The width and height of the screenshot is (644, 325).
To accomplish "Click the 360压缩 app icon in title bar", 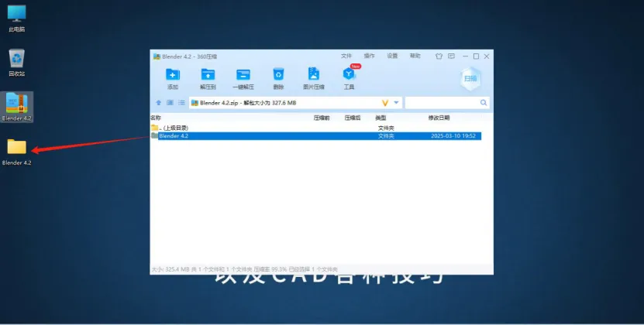I will pyautogui.click(x=157, y=56).
